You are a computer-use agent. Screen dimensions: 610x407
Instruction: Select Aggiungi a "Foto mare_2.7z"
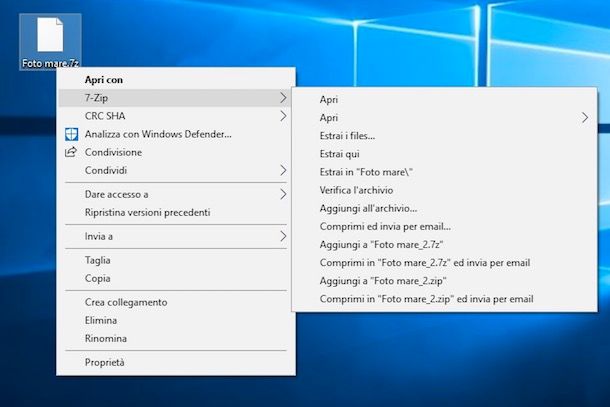(444, 245)
